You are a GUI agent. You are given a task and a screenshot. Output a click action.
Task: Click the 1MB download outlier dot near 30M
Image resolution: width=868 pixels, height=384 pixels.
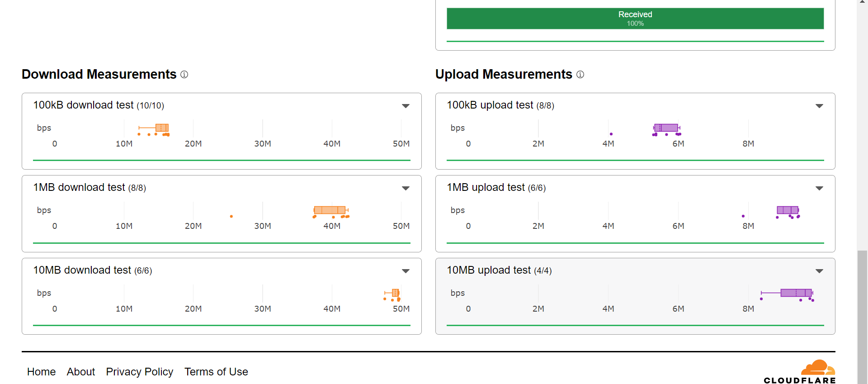click(x=231, y=217)
